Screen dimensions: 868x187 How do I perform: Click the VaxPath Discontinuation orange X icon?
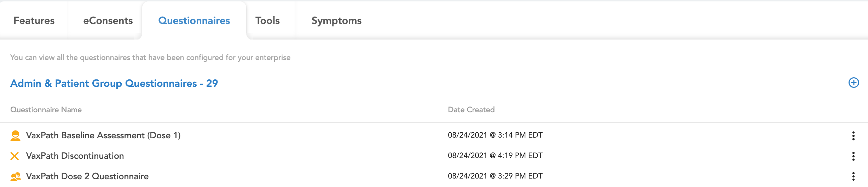[15, 156]
